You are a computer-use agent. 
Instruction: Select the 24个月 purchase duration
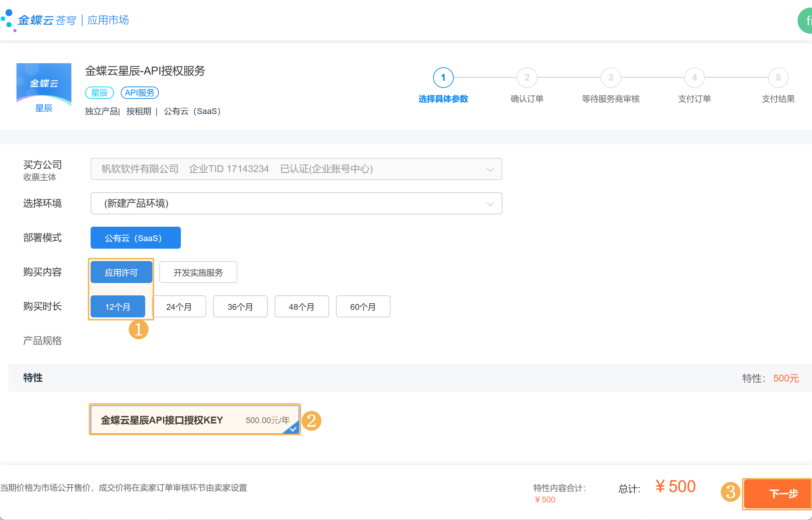pos(179,306)
